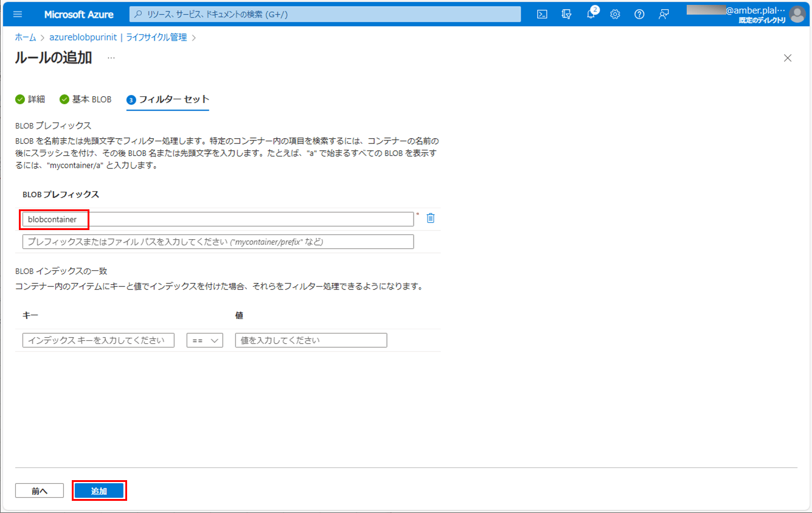Image resolution: width=812 pixels, height=513 pixels.
Task: Click the 追加 button
Action: [x=99, y=491]
